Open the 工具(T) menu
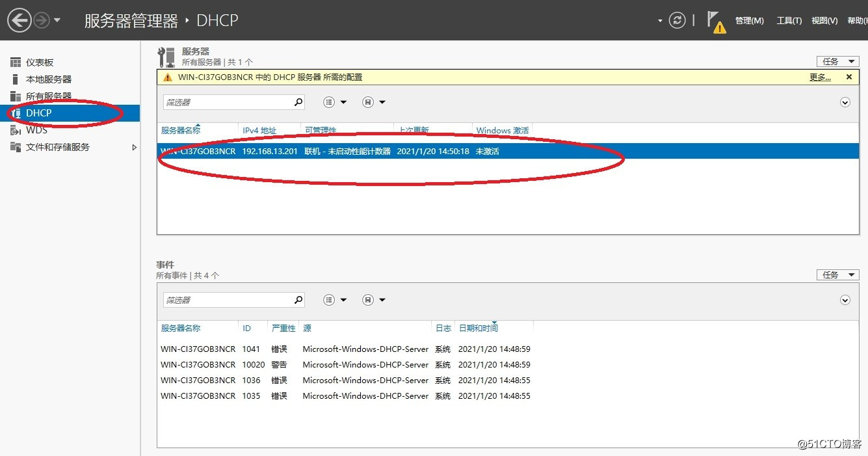 (x=789, y=21)
